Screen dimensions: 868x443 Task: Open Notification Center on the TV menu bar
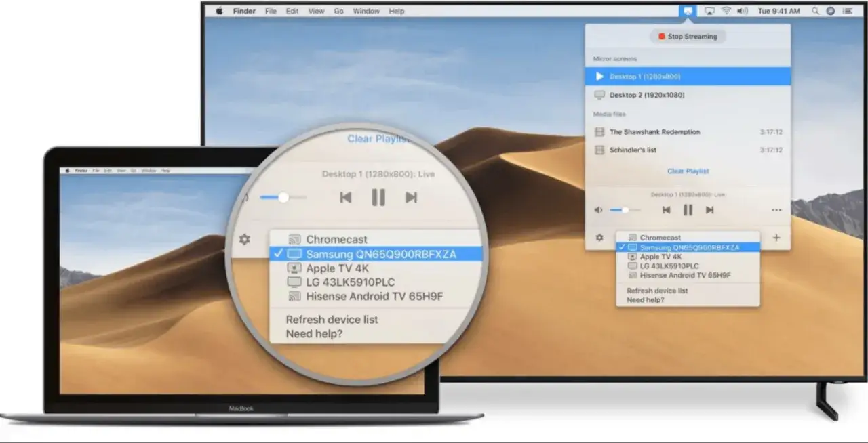coord(848,11)
